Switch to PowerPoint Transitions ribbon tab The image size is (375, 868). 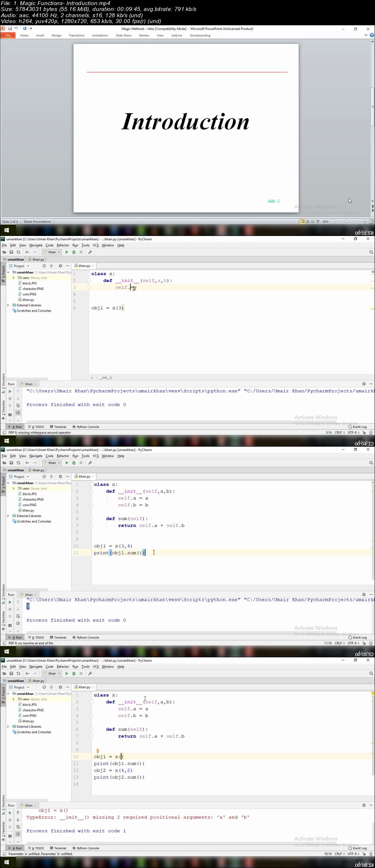click(77, 36)
